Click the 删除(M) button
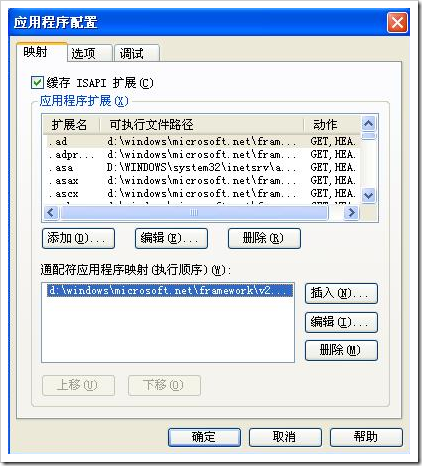This screenshot has height=466, width=422. (x=341, y=350)
